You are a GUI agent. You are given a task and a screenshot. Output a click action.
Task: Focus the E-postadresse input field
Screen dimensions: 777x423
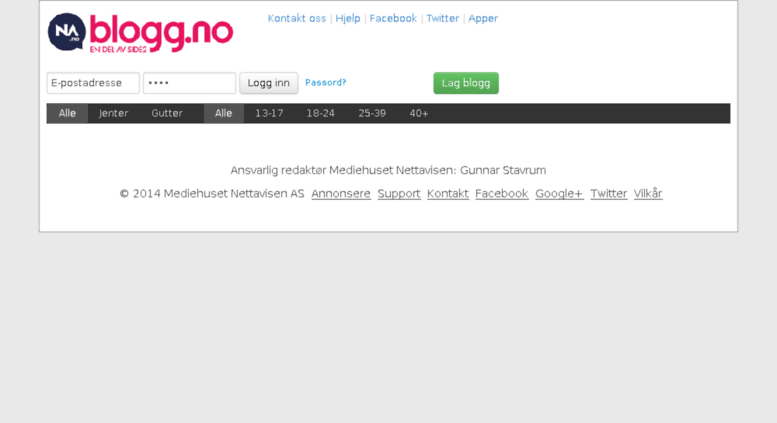click(x=93, y=83)
